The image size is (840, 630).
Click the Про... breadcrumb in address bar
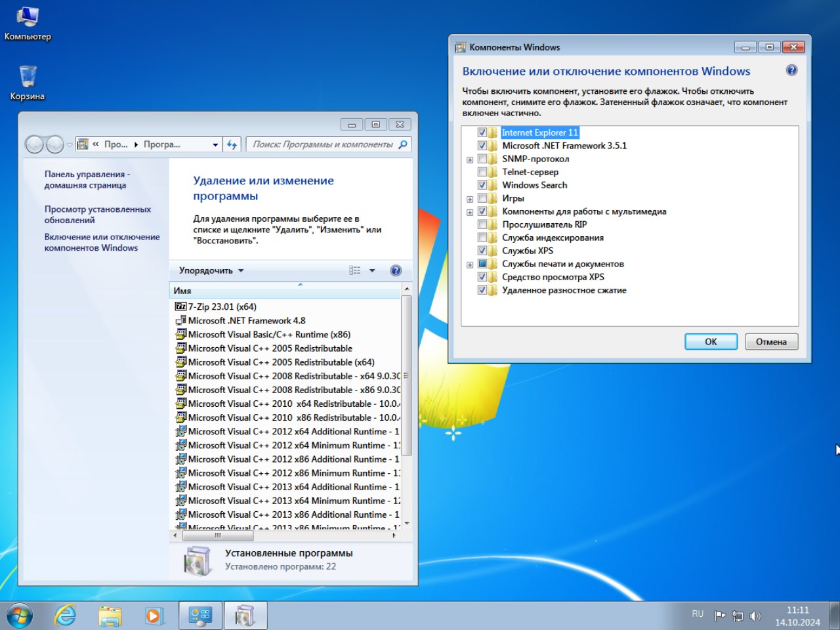116,144
